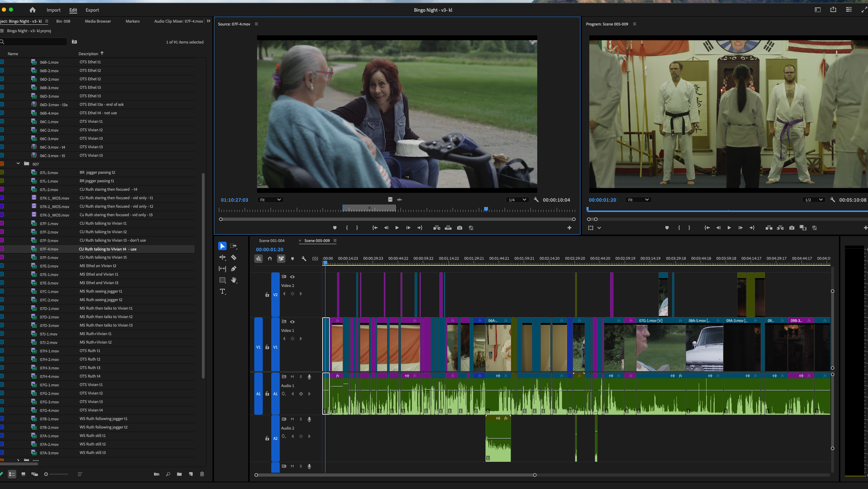Select the Hand tool
This screenshot has width=868, height=489.
coord(234,280)
